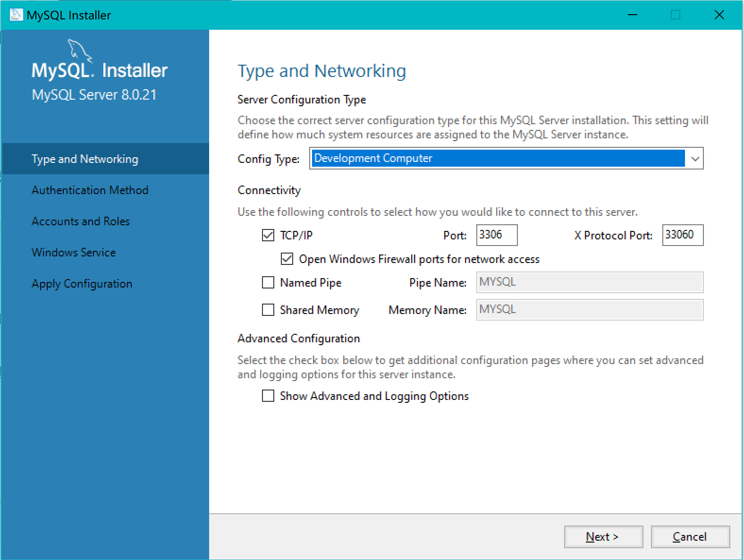Enable the Named Pipe checkbox
Screen dimensions: 744x560
(268, 282)
